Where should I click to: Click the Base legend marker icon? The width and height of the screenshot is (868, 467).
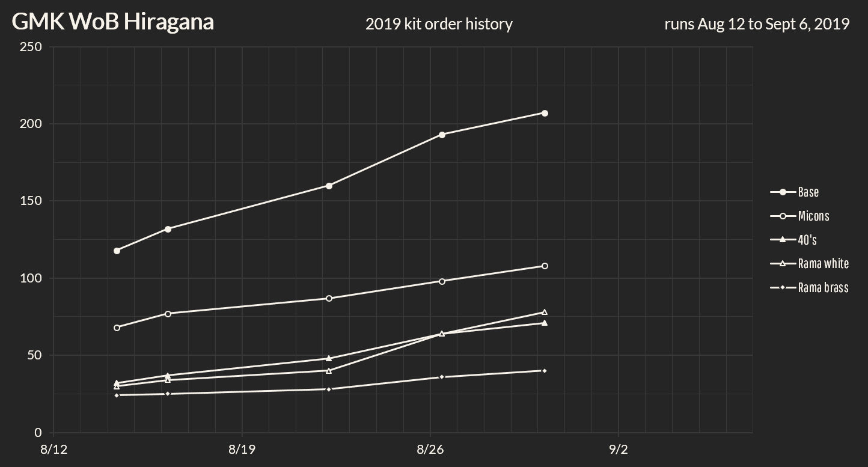(x=783, y=192)
